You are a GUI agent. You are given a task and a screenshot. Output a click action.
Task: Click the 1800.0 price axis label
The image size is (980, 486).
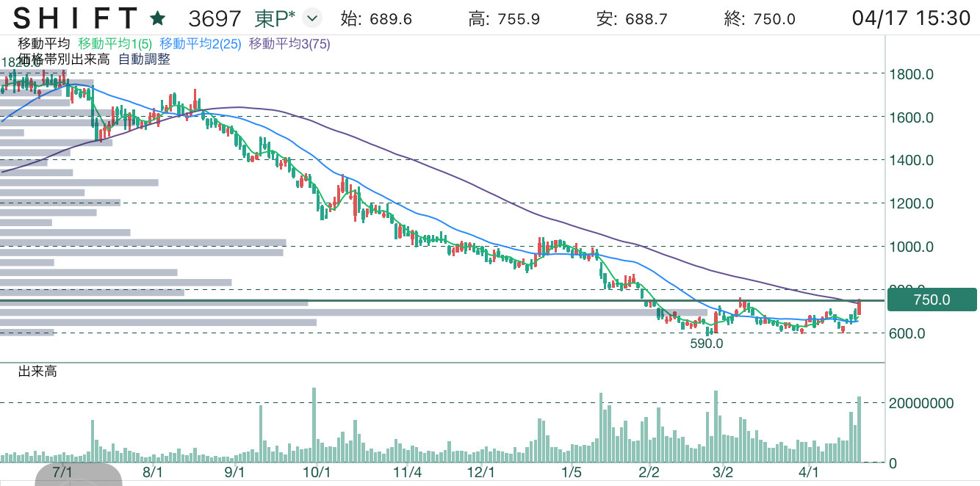point(911,74)
